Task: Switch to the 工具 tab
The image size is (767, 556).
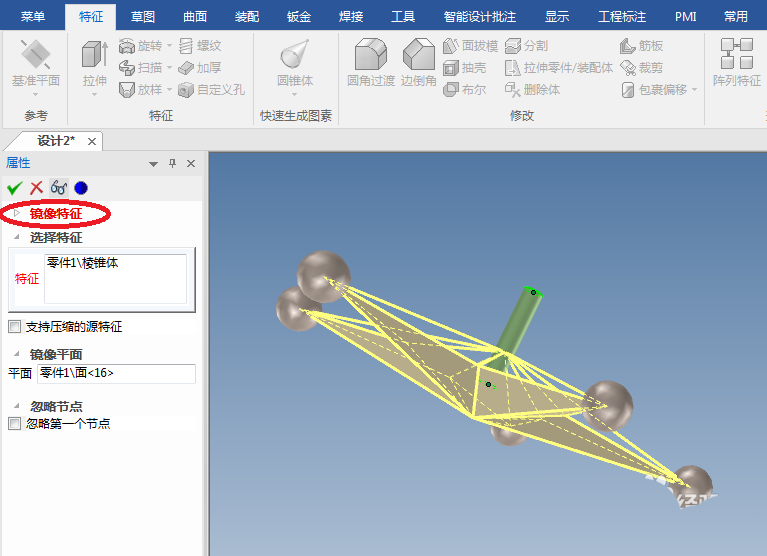Action: pyautogui.click(x=403, y=17)
